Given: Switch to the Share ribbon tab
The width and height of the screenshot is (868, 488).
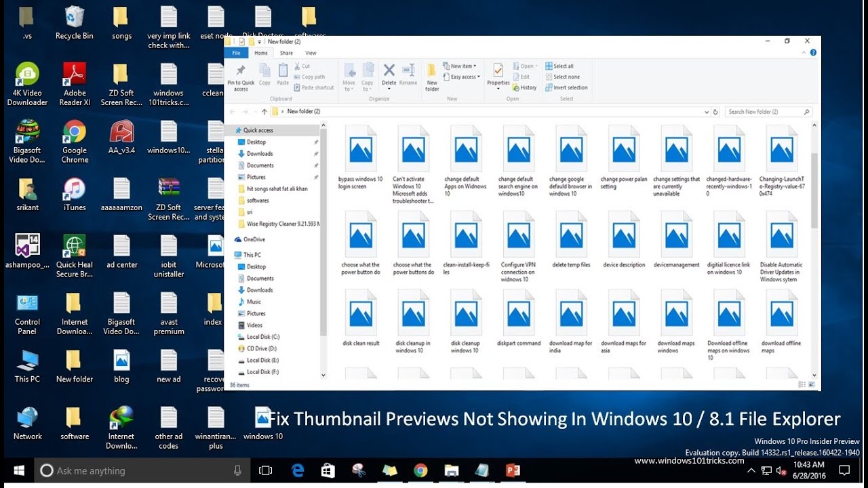Looking at the screenshot, I should coord(286,53).
